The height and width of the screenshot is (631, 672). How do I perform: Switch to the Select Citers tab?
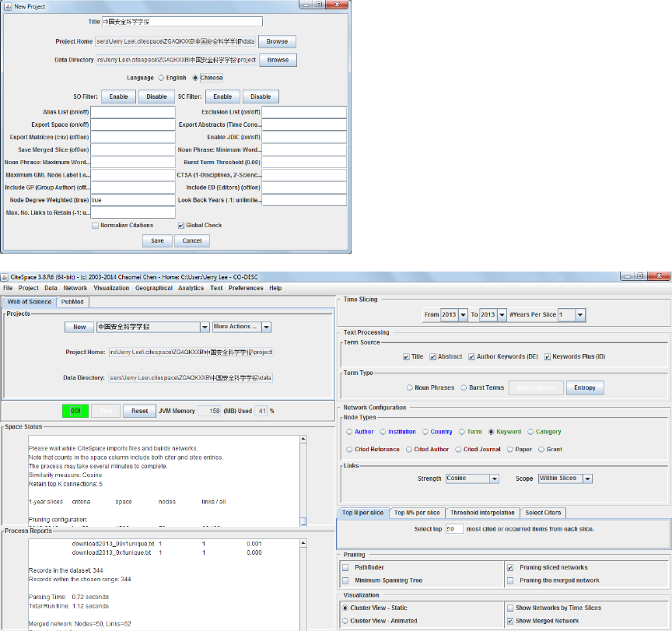543,513
